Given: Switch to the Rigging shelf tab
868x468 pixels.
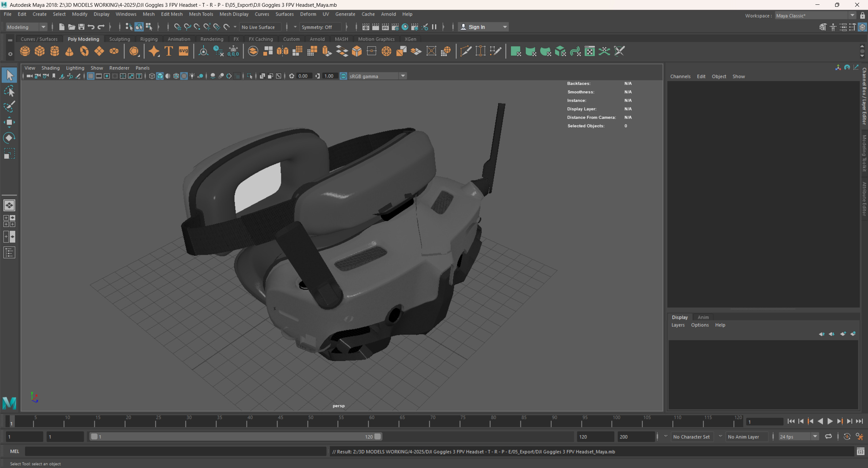Looking at the screenshot, I should pyautogui.click(x=149, y=39).
